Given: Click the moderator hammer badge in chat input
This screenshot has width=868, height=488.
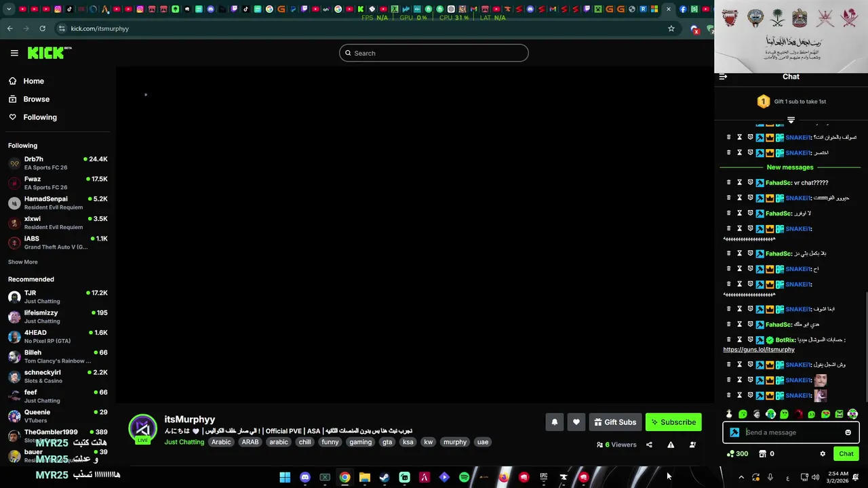Looking at the screenshot, I should pyautogui.click(x=734, y=432).
